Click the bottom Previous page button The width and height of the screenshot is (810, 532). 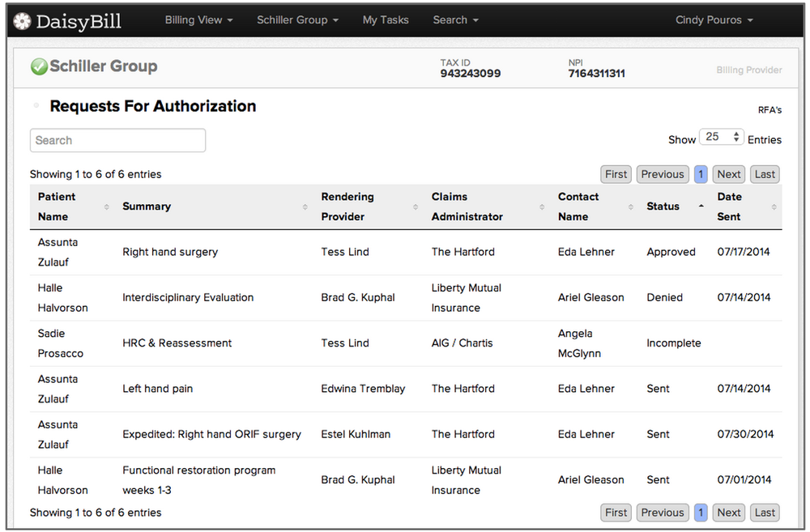(x=663, y=513)
